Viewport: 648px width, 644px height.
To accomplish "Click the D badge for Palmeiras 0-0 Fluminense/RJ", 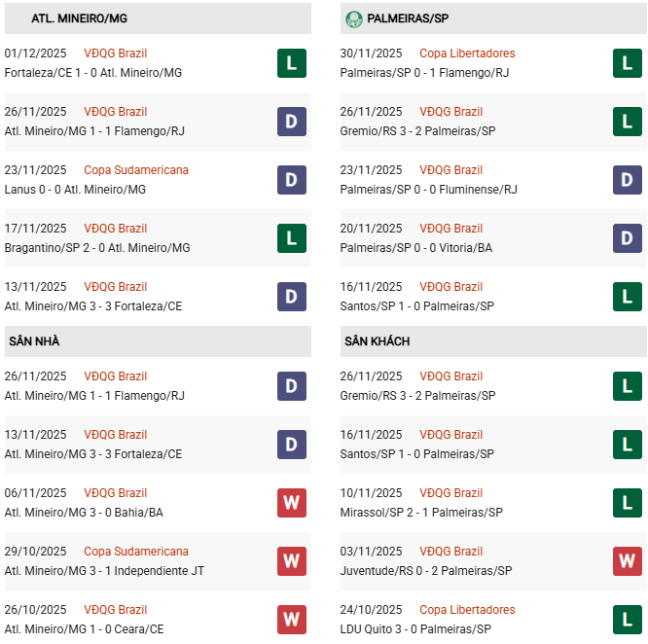I will coord(628,180).
